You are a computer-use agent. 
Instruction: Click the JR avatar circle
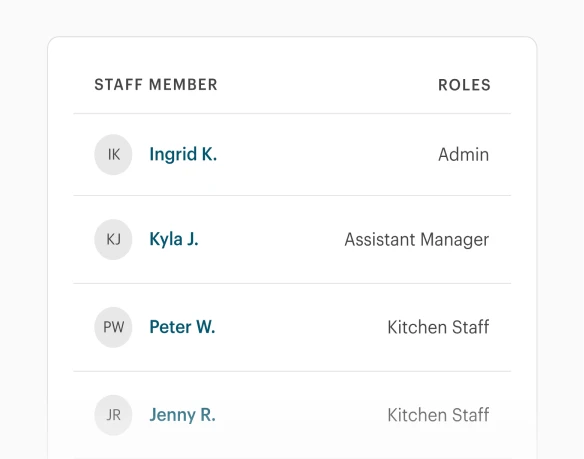coord(113,415)
